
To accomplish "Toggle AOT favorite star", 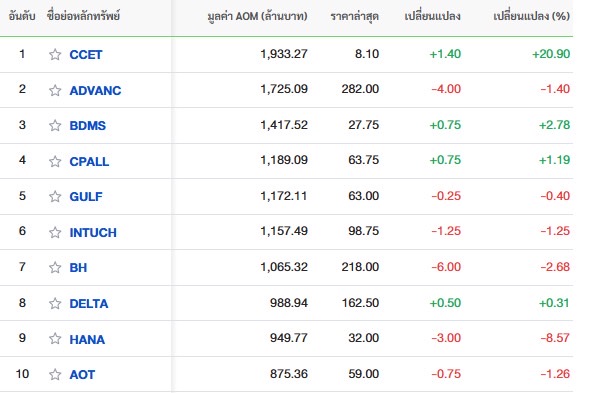I will (x=55, y=375).
